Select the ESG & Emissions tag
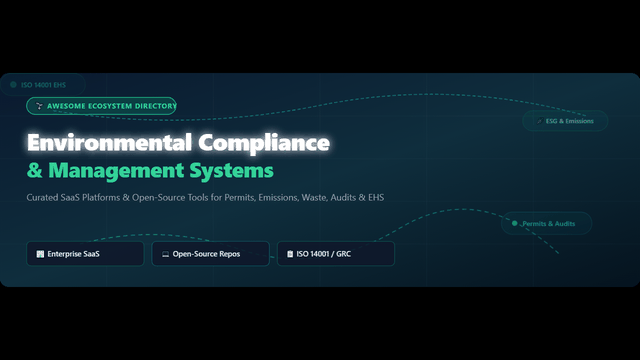This screenshot has height=360, width=640. (565, 121)
